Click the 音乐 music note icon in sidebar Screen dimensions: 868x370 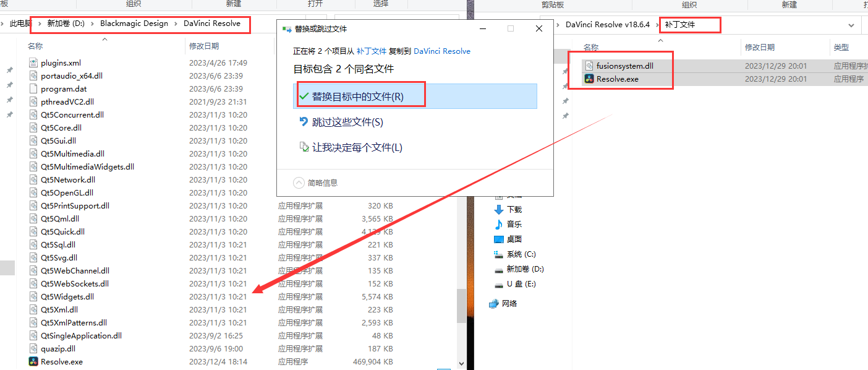[x=499, y=224]
